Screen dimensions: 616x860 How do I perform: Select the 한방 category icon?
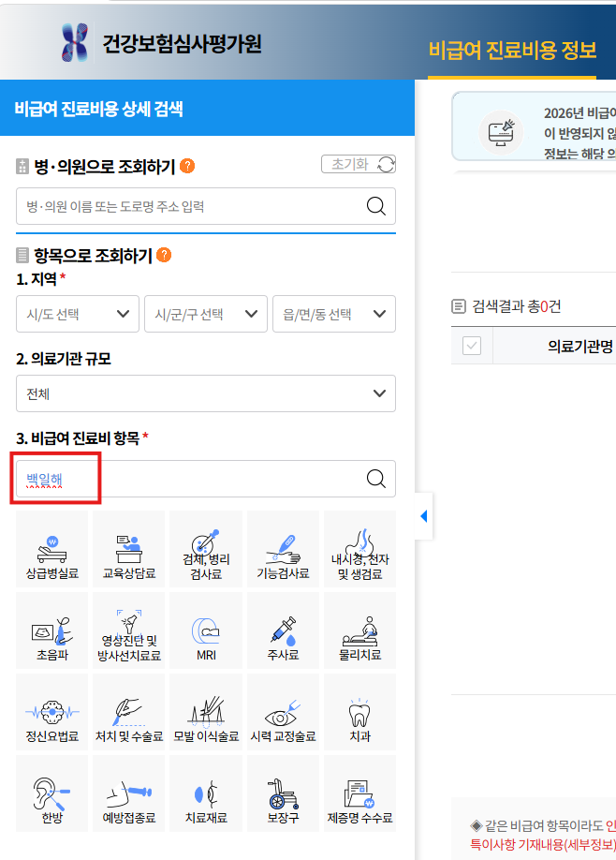[52, 793]
